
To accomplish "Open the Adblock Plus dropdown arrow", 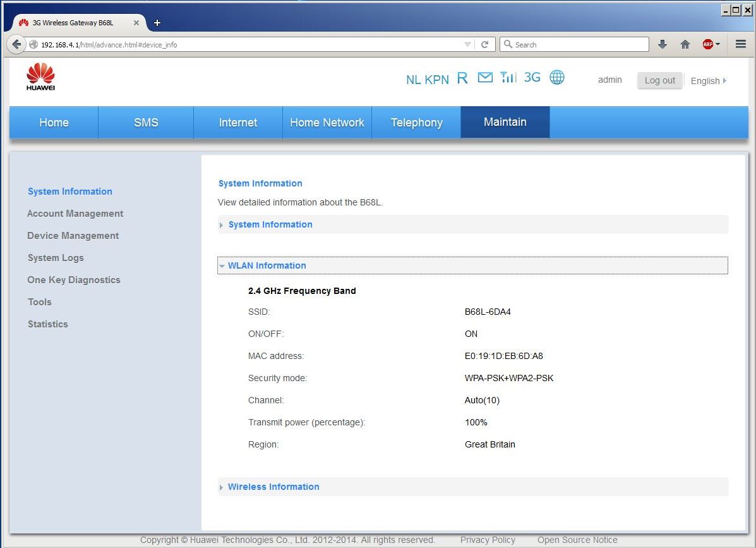I will [718, 44].
